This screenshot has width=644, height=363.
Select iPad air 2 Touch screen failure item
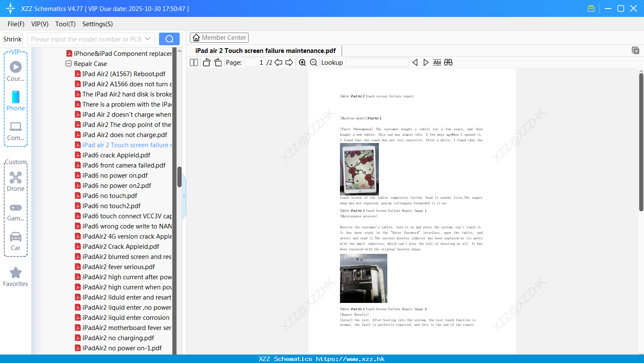pyautogui.click(x=123, y=145)
